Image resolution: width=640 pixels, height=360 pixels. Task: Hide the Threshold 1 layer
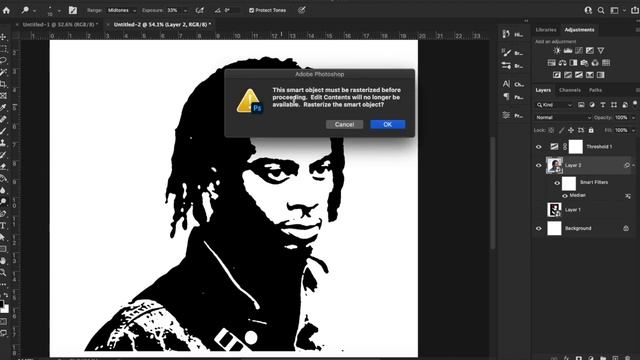538,147
